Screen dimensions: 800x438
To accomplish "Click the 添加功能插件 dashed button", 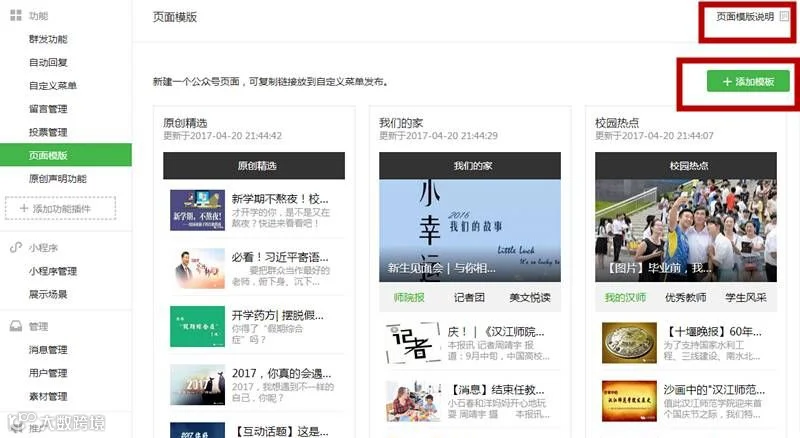I will pyautogui.click(x=61, y=208).
